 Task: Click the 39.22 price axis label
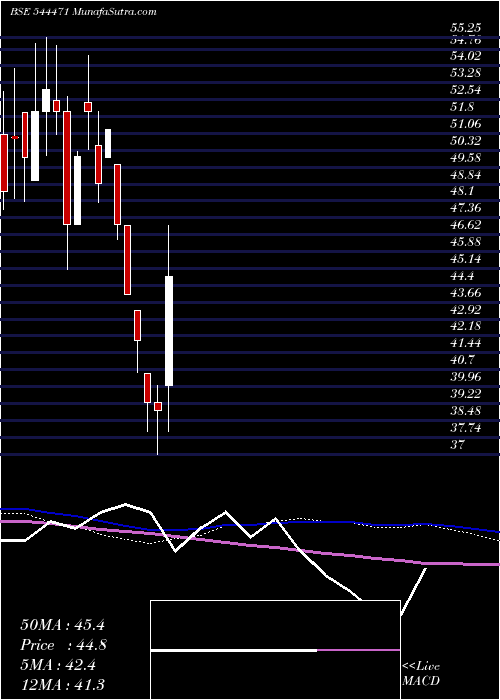466,395
